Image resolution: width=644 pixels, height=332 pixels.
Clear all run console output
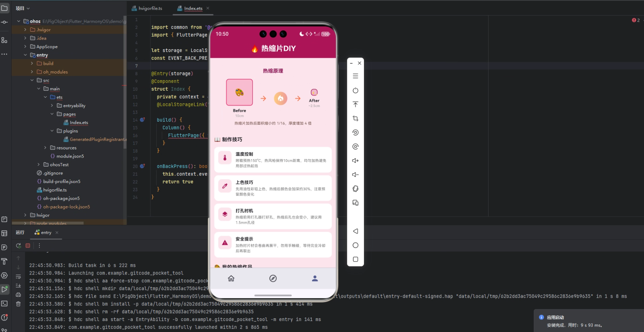tap(18, 304)
